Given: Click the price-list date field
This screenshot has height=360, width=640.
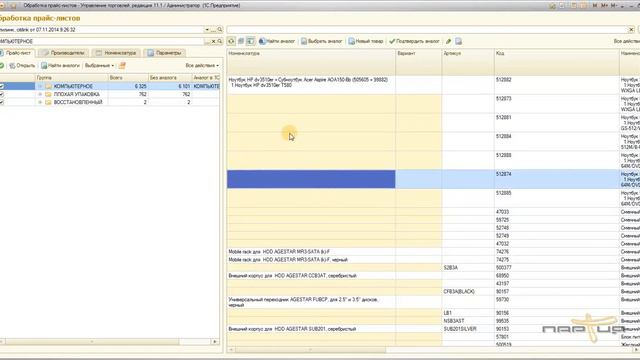Looking at the screenshot, I should 101,30.
